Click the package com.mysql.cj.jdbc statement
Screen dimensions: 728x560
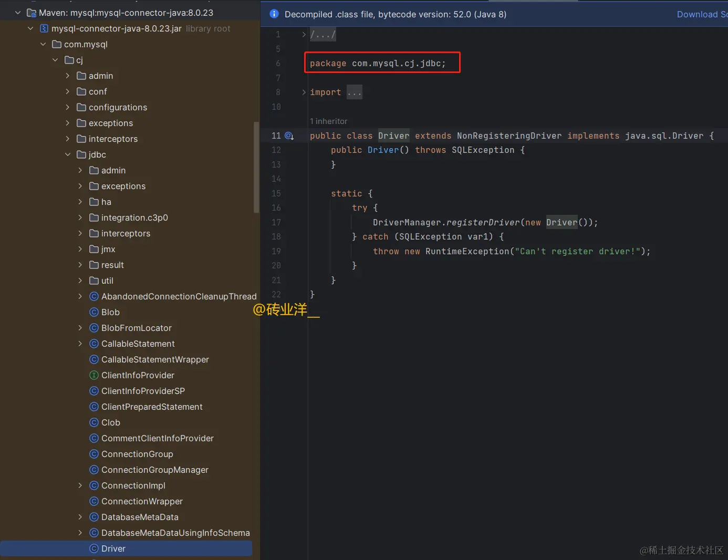[378, 64]
